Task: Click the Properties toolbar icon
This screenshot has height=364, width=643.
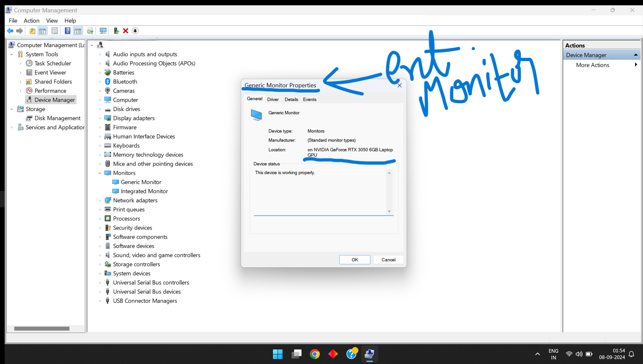Action: (55, 31)
